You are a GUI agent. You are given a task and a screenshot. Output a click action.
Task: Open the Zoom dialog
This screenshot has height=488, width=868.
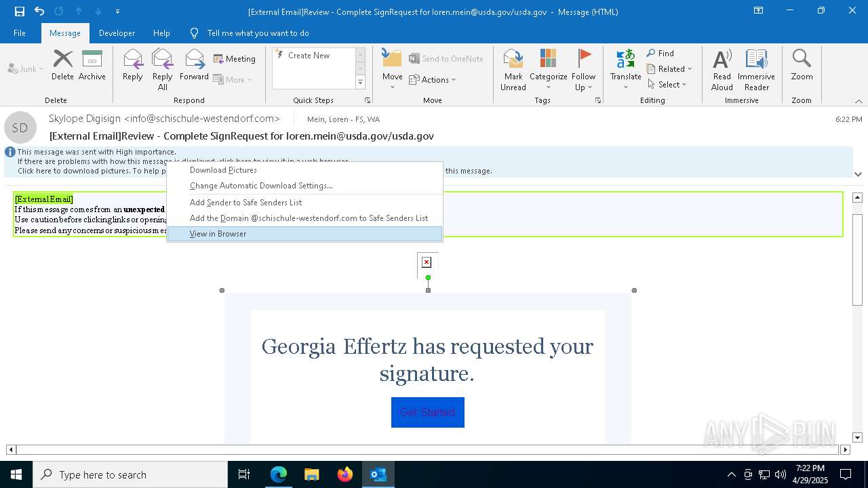click(802, 65)
